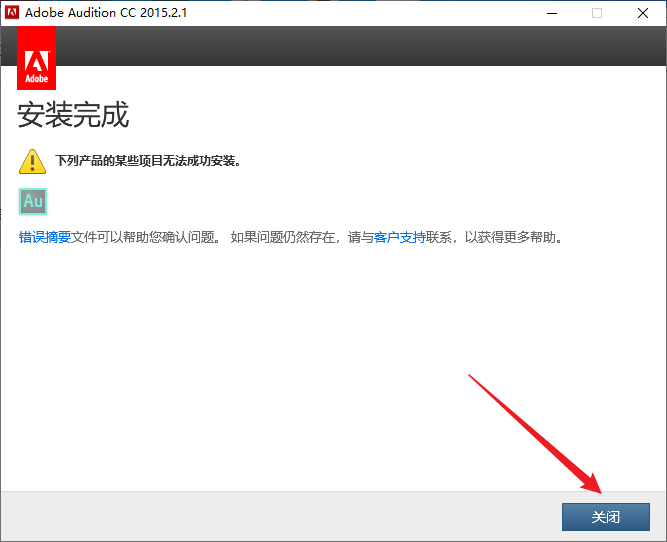
Task: Click the Adobe icon in title bar
Action: pyautogui.click(x=11, y=12)
